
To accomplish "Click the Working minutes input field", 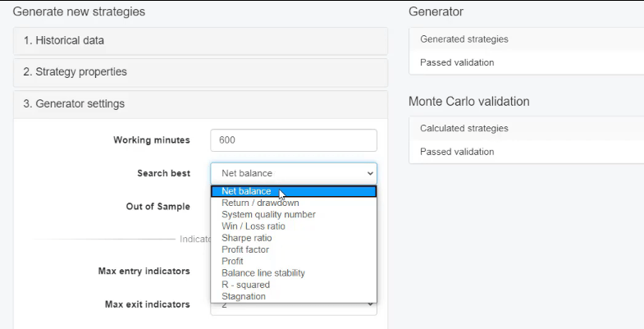I will point(293,140).
